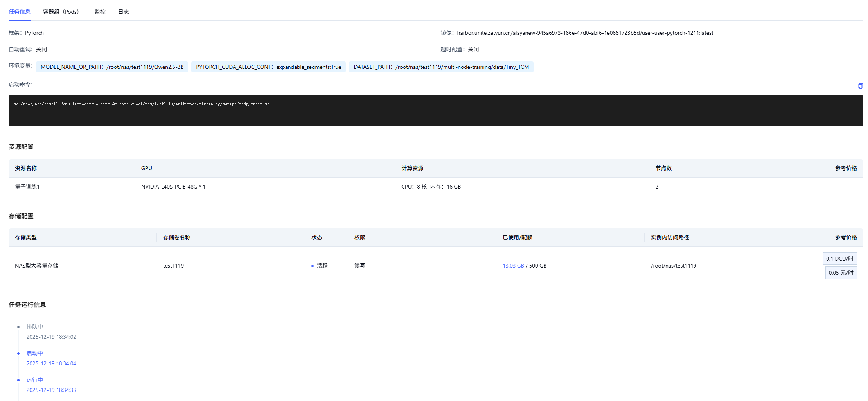Click the harbor image URL text
Screen dimensions: 868x401
pyautogui.click(x=585, y=33)
